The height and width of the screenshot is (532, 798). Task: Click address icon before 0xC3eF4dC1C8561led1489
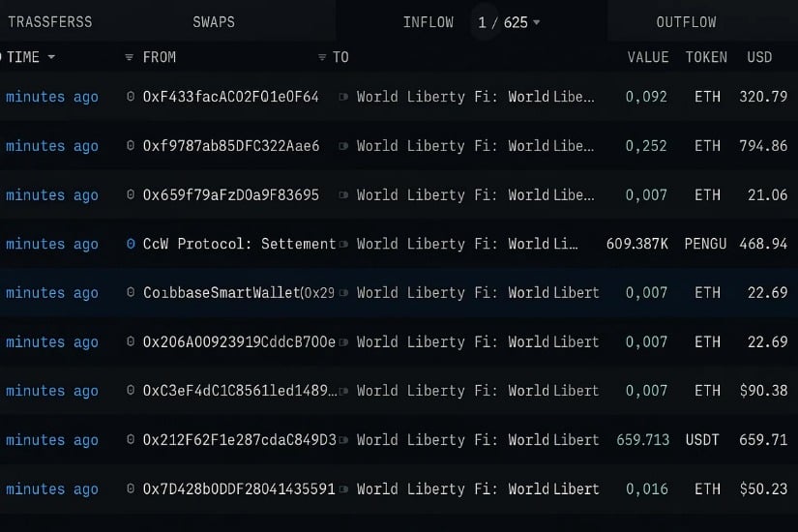(x=131, y=391)
